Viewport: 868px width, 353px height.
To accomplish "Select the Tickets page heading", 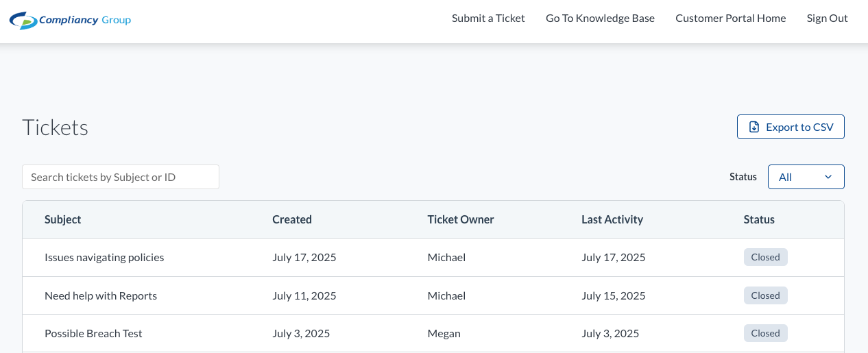I will click(x=55, y=127).
